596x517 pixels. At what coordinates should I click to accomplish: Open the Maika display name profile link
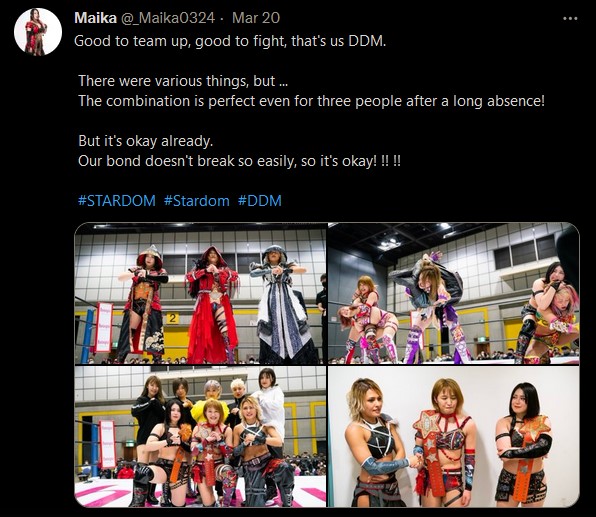tap(95, 18)
